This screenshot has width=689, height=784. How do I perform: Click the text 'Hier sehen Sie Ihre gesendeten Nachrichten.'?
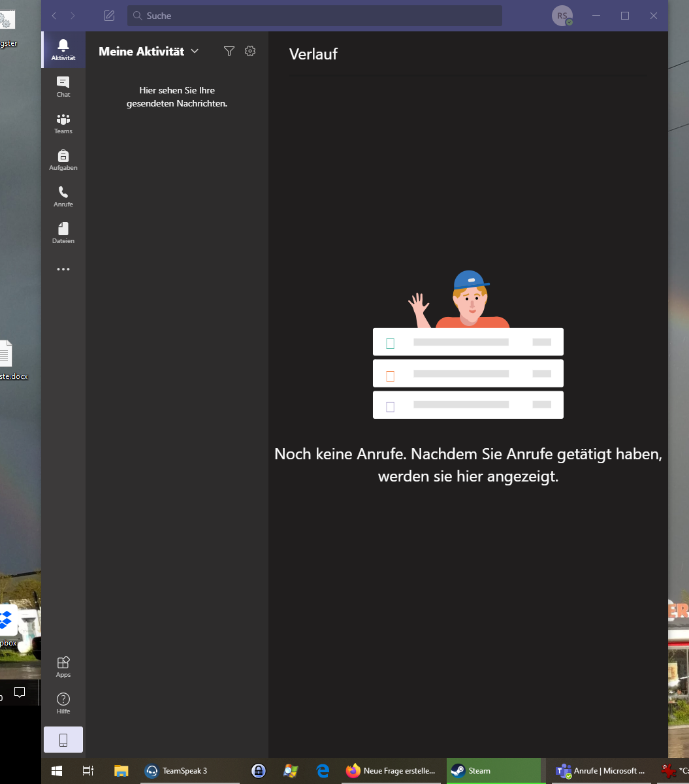(x=177, y=97)
